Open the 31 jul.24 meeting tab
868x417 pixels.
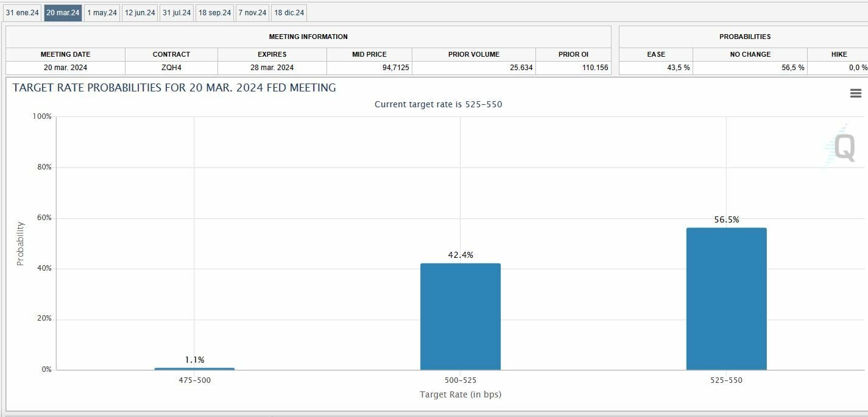click(177, 12)
